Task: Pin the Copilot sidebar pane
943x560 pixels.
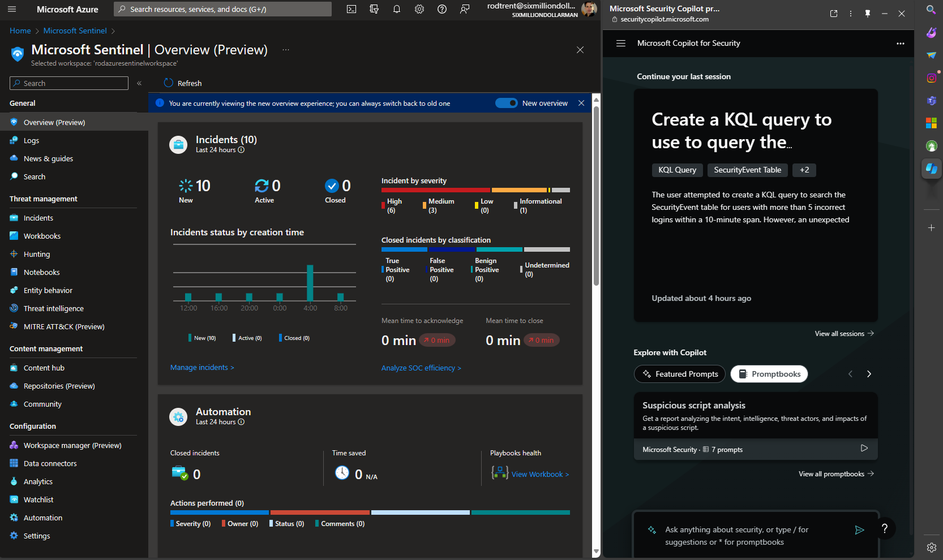Action: (868, 14)
